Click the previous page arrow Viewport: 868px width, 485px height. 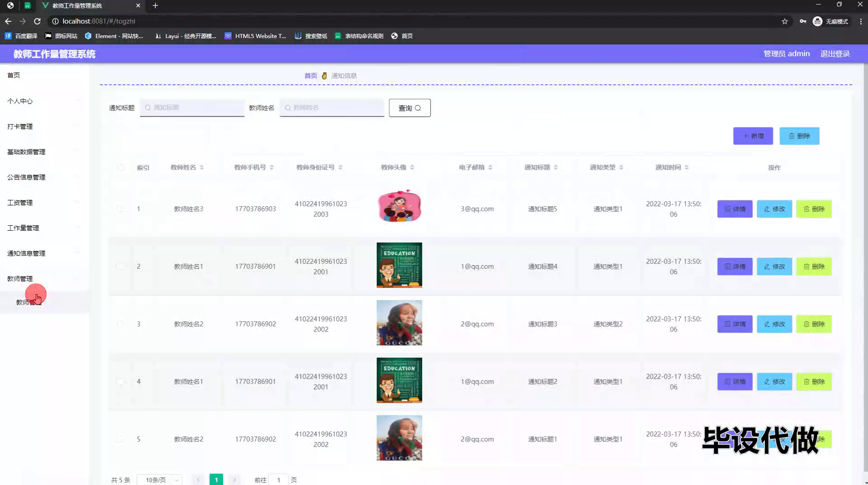pos(198,480)
